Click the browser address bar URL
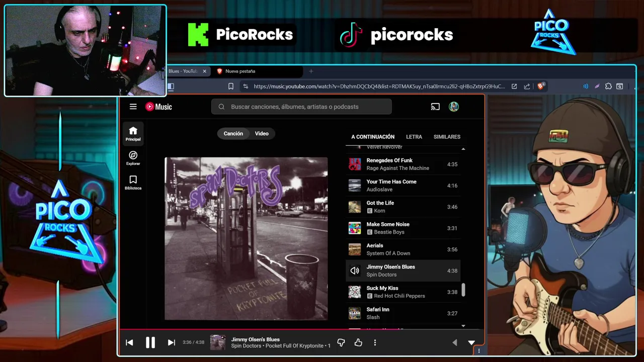 [379, 86]
